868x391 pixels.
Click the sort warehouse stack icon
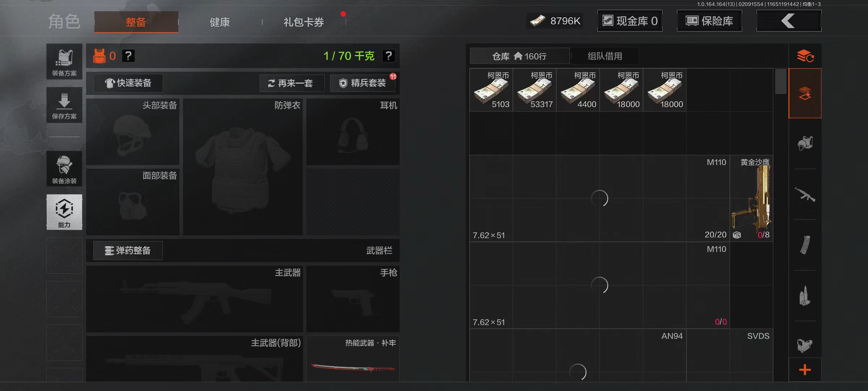pos(805,56)
